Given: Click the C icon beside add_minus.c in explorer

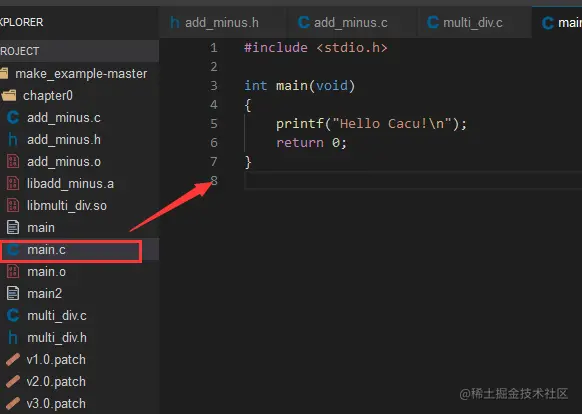Looking at the screenshot, I should [x=13, y=118].
